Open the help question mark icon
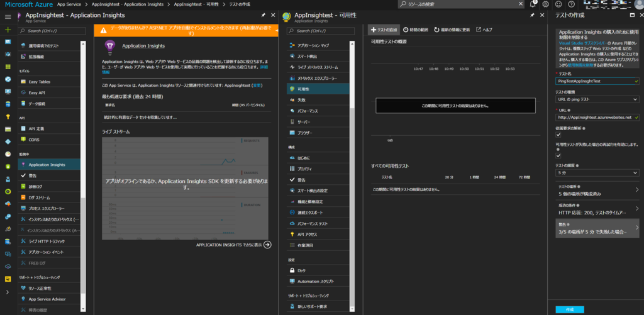 (x=571, y=4)
